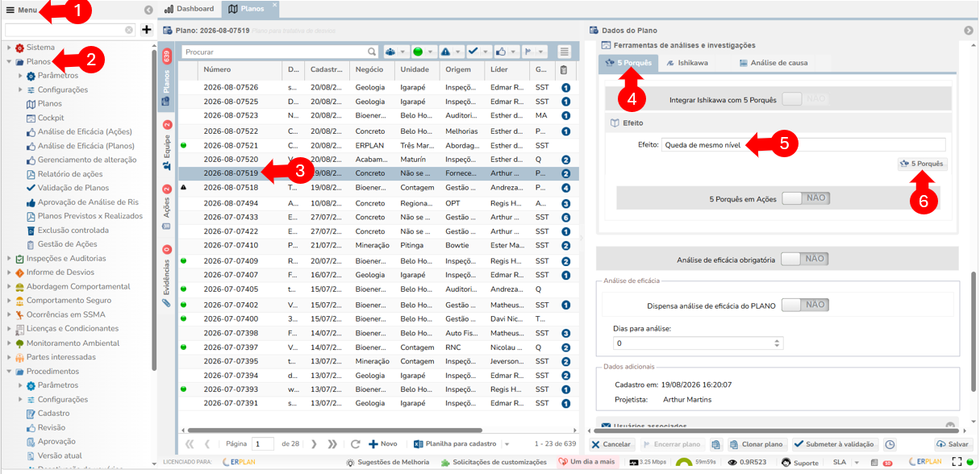Click the Salvar button
980x474 pixels.
(953, 444)
